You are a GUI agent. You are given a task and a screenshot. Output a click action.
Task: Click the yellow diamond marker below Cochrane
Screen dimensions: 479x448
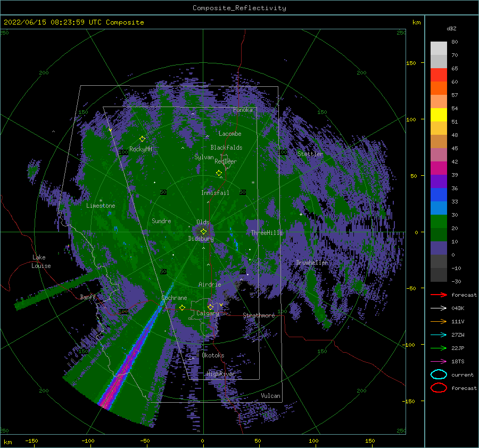(183, 307)
